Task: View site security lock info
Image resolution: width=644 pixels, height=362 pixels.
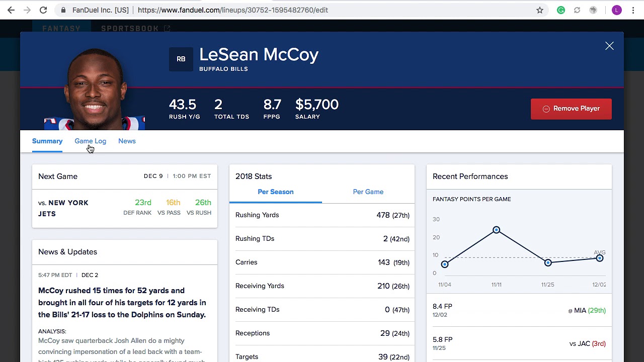Action: (x=63, y=10)
